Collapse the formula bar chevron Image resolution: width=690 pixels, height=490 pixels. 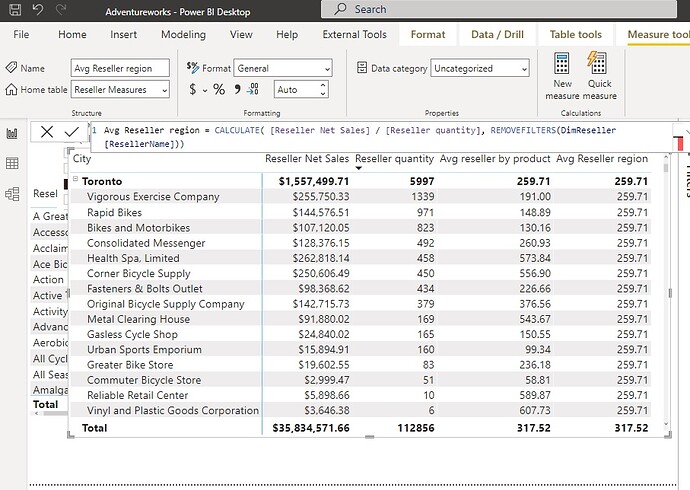(687, 131)
